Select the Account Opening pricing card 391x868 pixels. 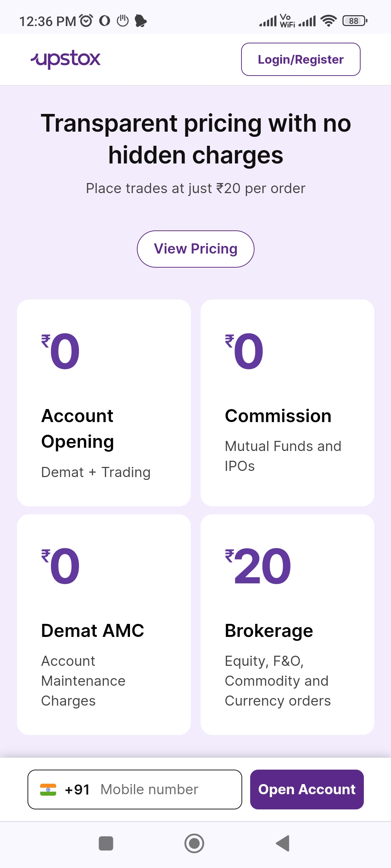(x=104, y=403)
